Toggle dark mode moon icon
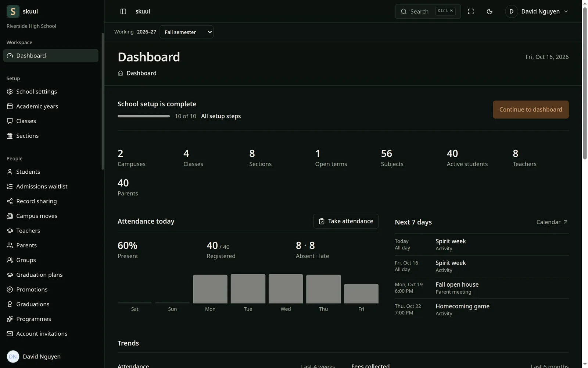The height and width of the screenshot is (368, 588). coord(490,11)
